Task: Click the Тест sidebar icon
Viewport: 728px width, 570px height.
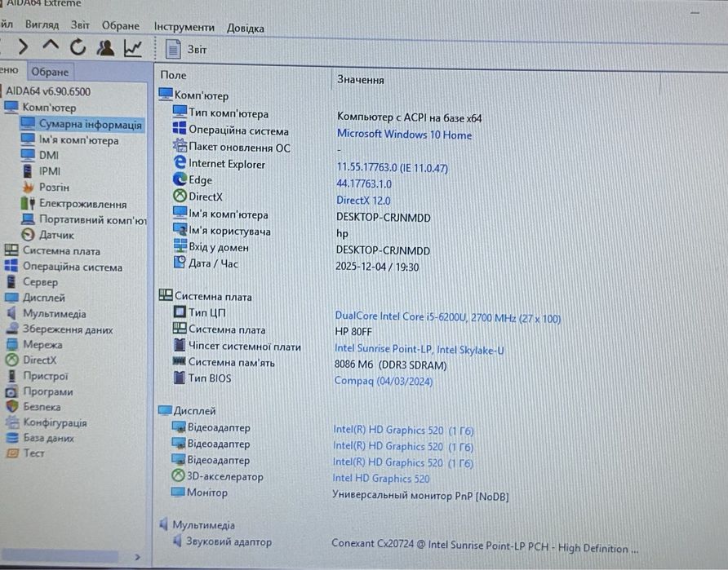Action: [x=12, y=453]
